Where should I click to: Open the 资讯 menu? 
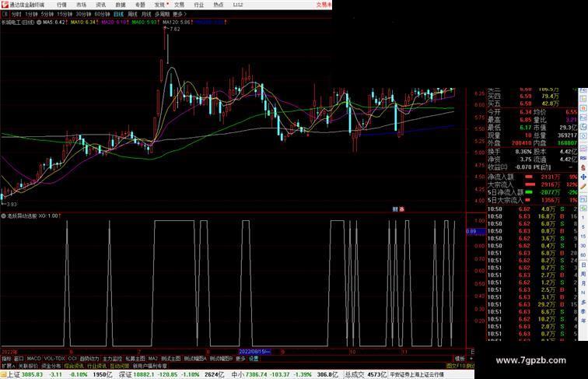[101, 5]
